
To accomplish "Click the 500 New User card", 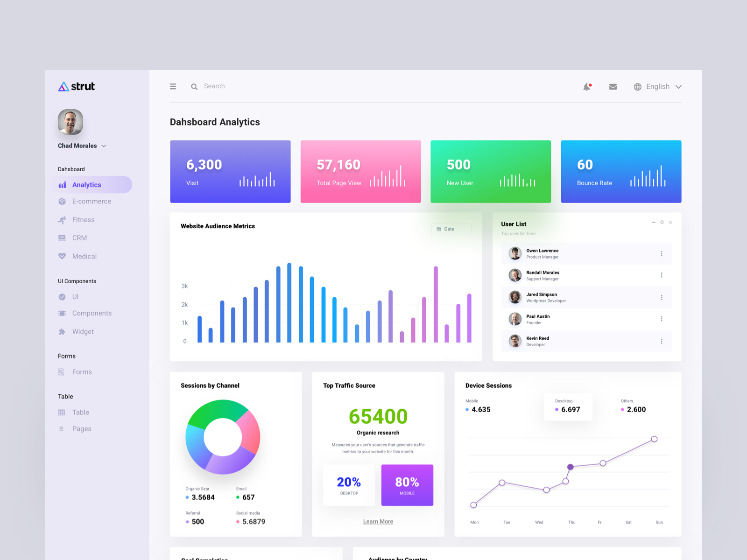I will click(491, 172).
